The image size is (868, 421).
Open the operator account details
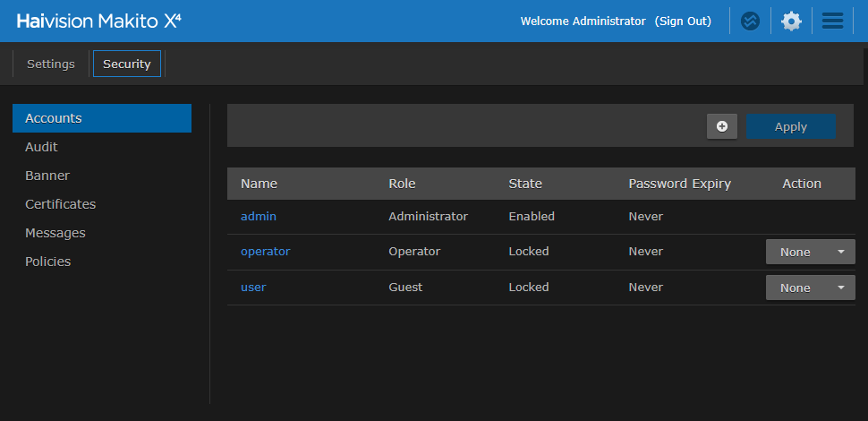pyautogui.click(x=265, y=252)
